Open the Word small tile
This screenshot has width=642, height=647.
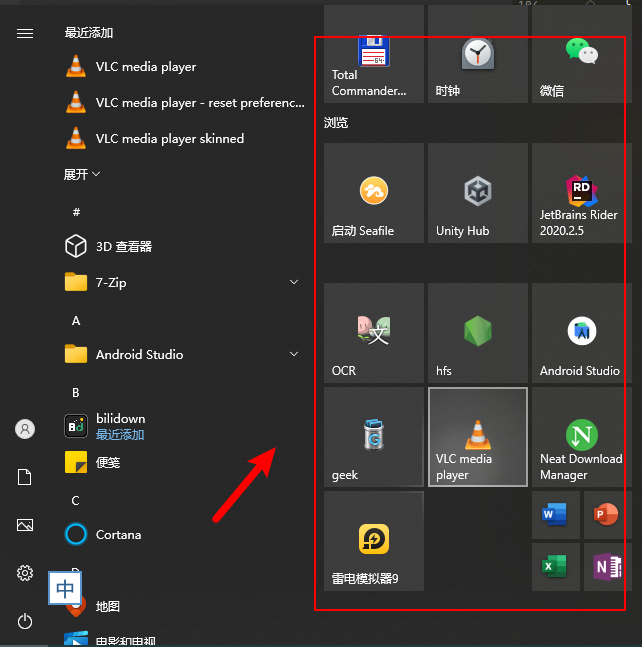pos(556,515)
